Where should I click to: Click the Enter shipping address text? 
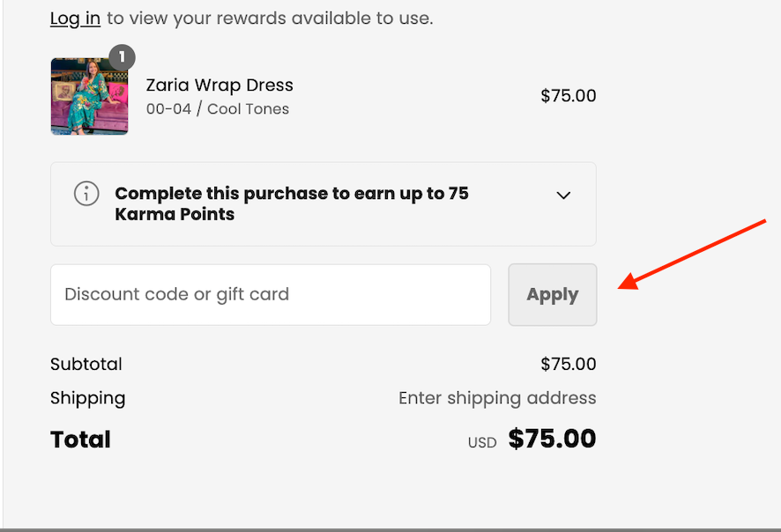497,398
